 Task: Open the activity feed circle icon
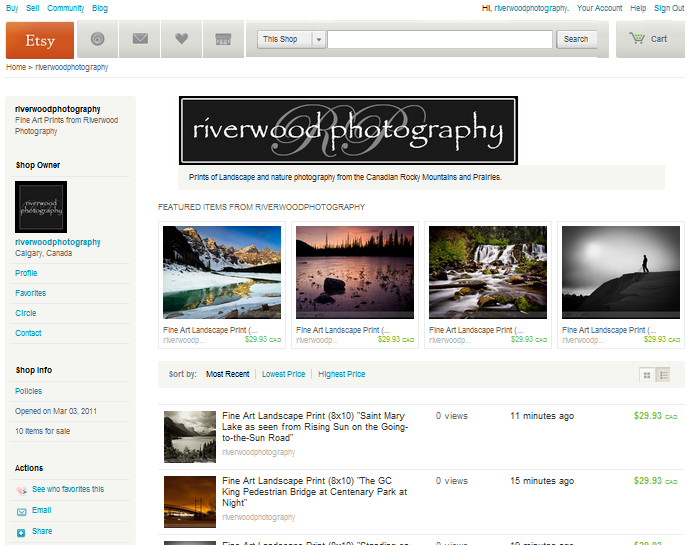(97, 39)
